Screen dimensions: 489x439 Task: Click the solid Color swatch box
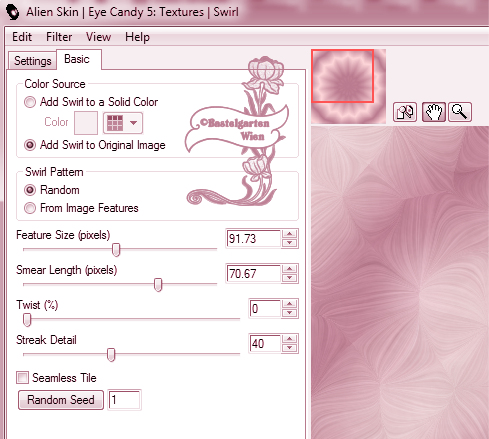(x=86, y=123)
